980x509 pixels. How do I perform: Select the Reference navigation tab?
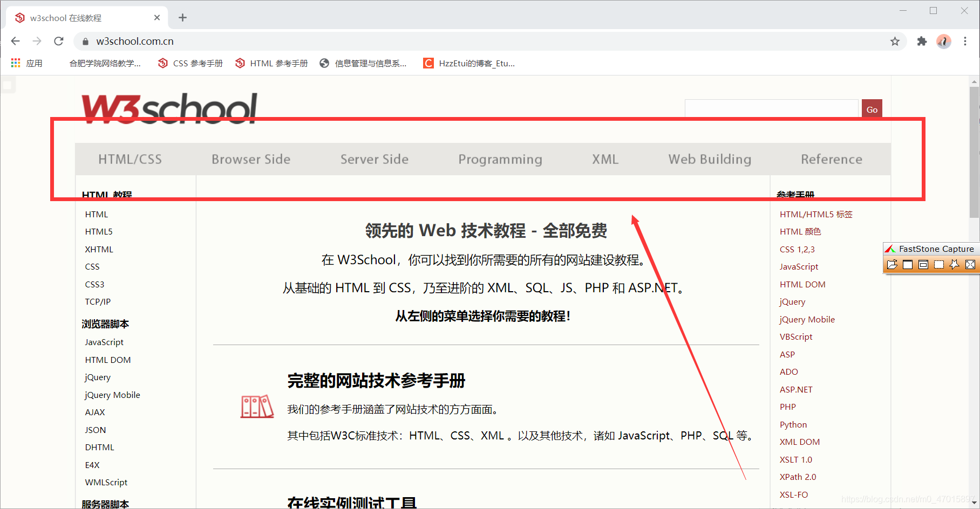coord(832,159)
